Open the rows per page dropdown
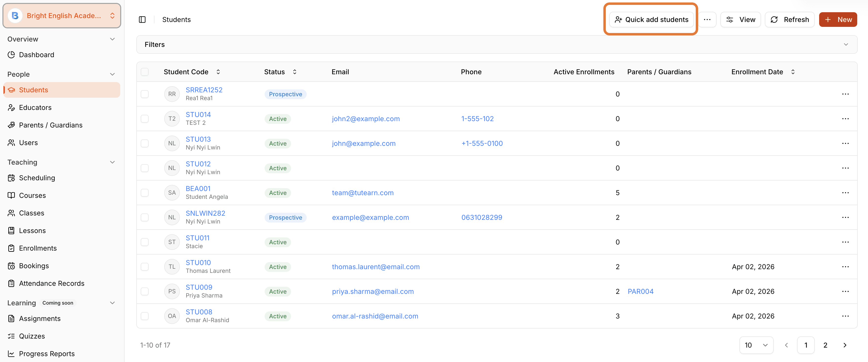Viewport: 868px width, 362px height. coord(756,345)
